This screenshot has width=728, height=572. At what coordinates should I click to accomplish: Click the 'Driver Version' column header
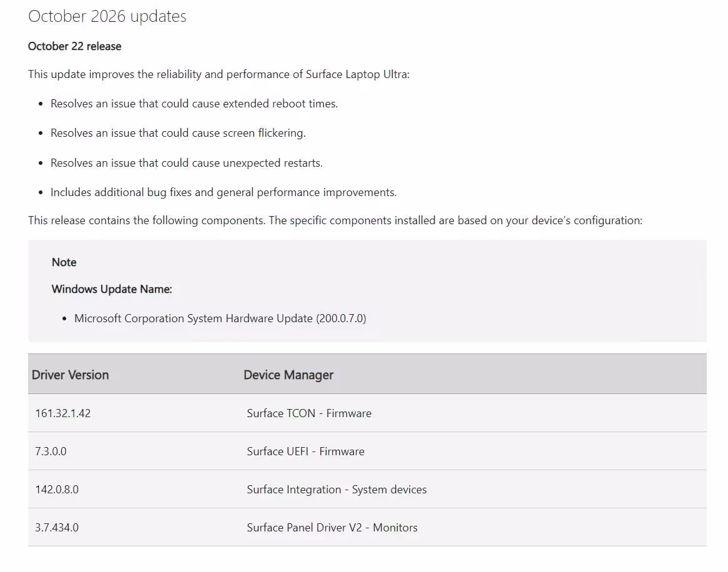pyautogui.click(x=70, y=375)
